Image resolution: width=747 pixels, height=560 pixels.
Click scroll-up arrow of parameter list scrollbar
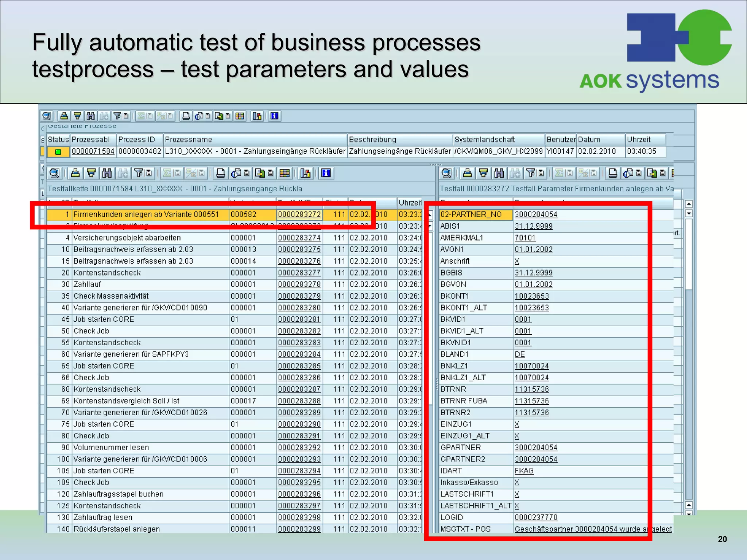pos(689,204)
